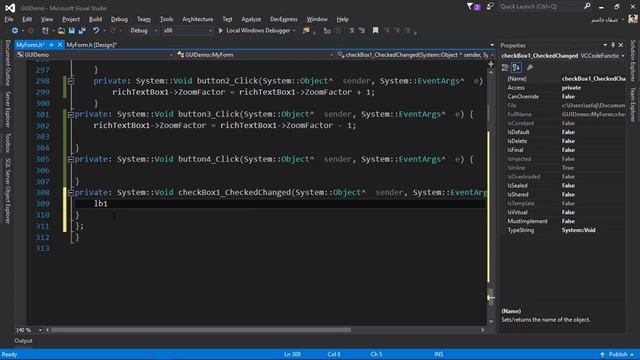This screenshot has height=360, width=640.
Task: Open the DevExpress menu
Action: click(x=284, y=19)
